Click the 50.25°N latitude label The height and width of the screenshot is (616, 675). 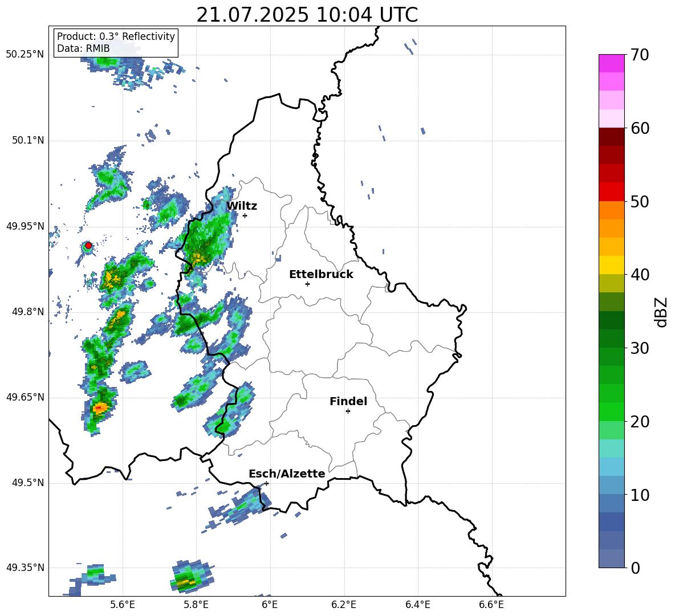(x=25, y=54)
